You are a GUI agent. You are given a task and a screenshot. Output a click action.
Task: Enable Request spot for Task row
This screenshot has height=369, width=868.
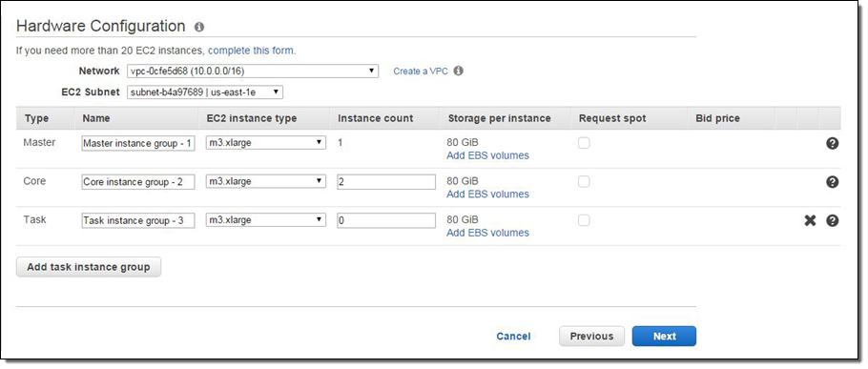(584, 221)
